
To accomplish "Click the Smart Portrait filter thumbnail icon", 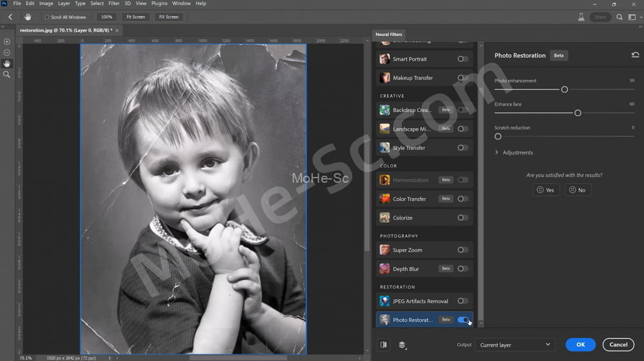I will [384, 59].
